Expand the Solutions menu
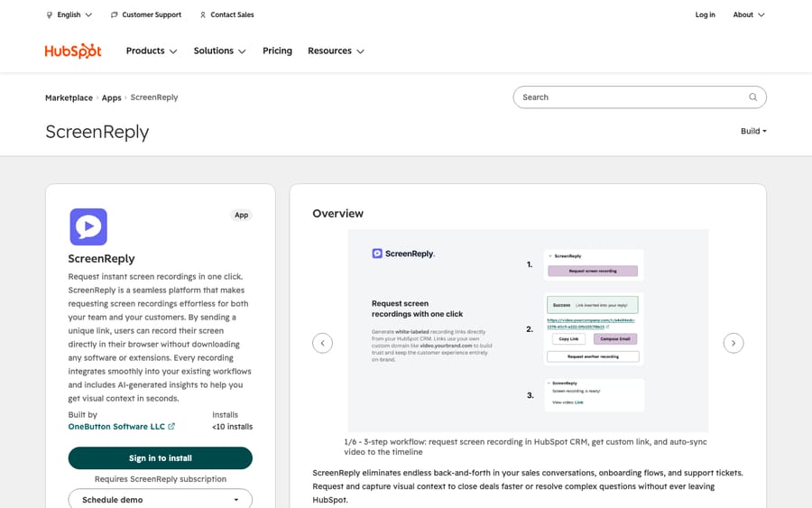The height and width of the screenshot is (508, 812). [x=219, y=51]
